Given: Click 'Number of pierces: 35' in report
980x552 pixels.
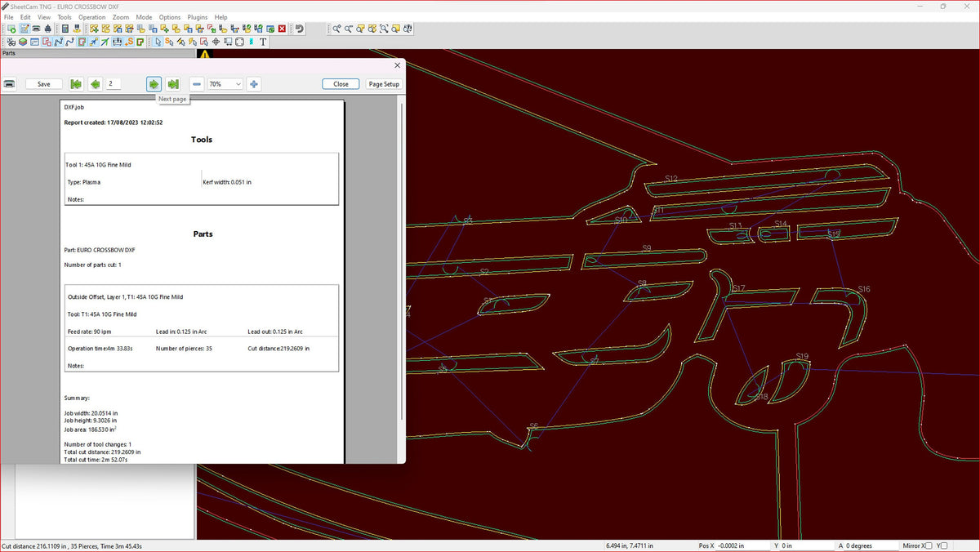Looking at the screenshot, I should coord(184,348).
